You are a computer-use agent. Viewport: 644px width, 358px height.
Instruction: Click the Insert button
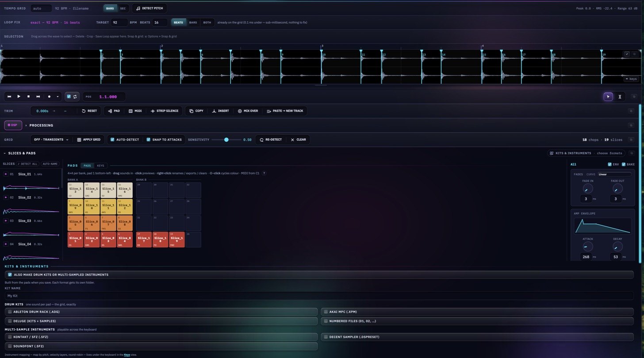[x=220, y=111]
